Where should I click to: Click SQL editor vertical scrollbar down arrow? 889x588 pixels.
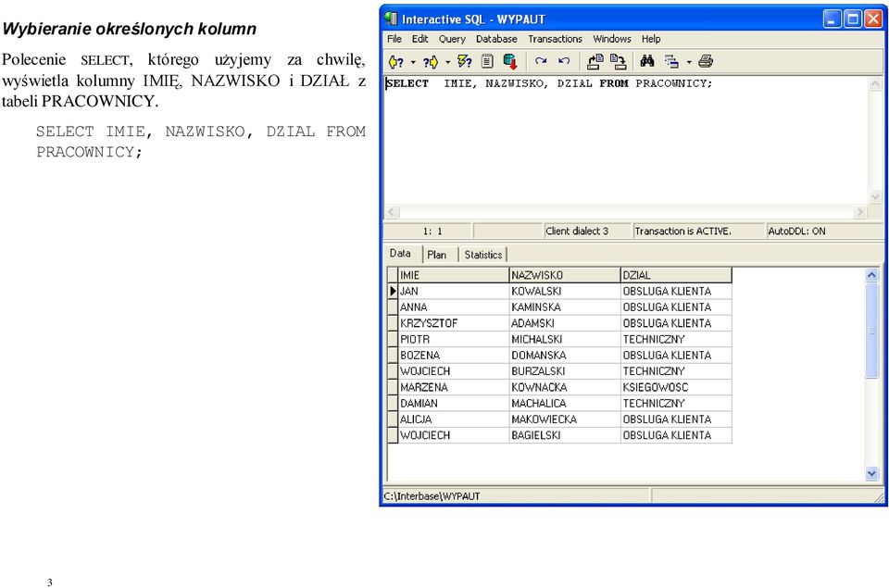click(x=875, y=196)
